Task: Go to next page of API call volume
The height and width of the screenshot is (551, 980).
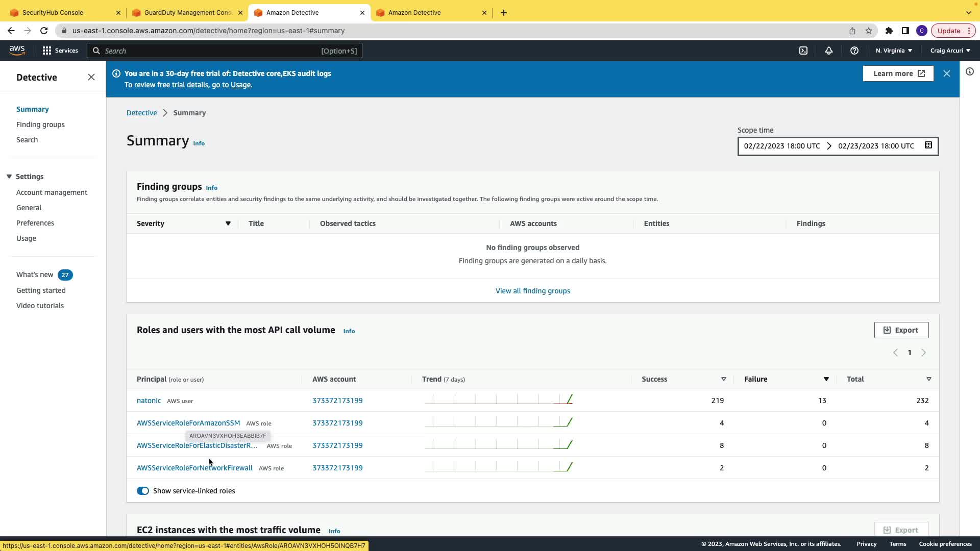Action: point(923,353)
